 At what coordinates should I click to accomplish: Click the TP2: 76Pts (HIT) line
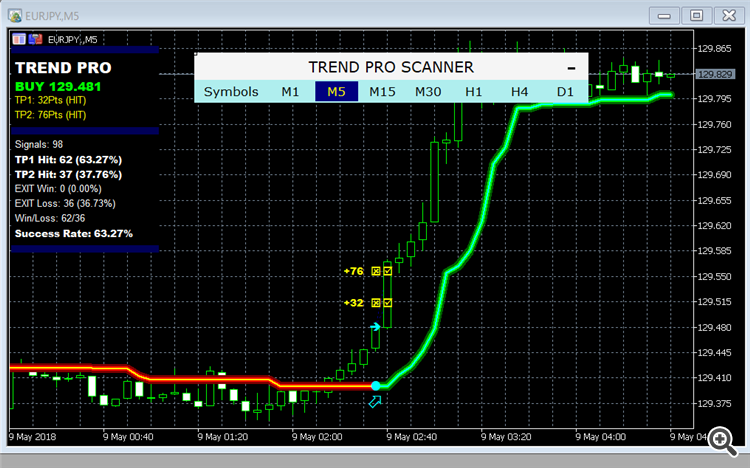pos(50,115)
